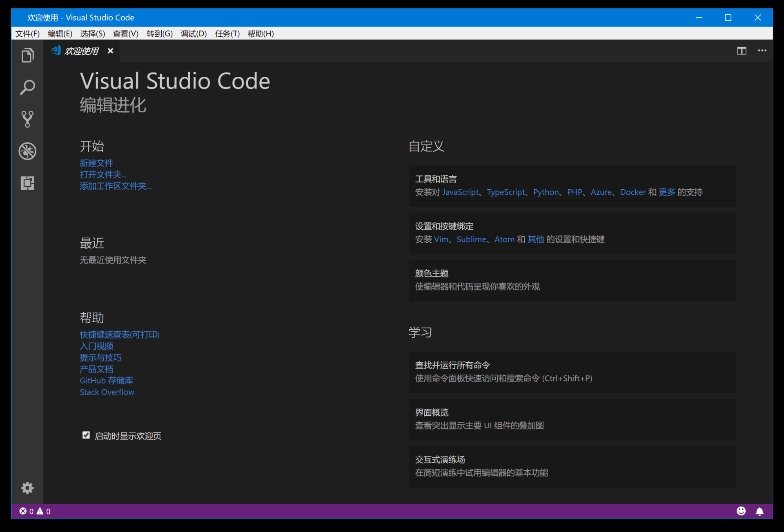This screenshot has height=532, width=784.
Task: Click the 打开文件夹... link
Action: (103, 175)
